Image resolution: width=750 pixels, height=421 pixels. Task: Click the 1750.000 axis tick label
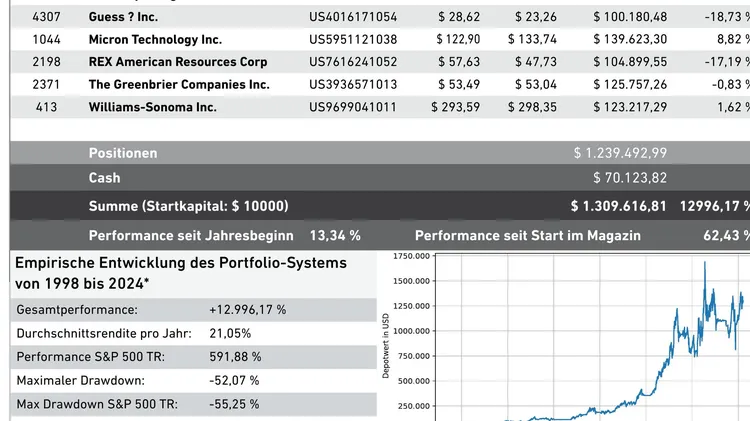411,256
